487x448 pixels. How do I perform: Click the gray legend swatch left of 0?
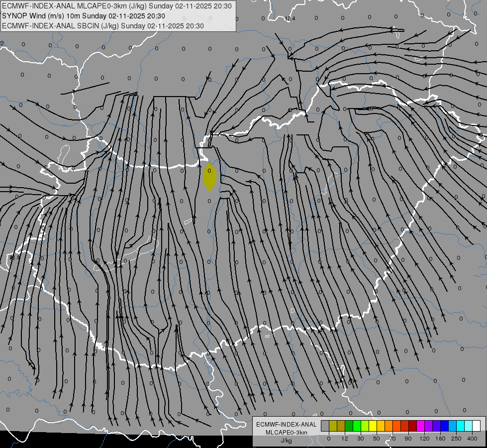(325, 426)
